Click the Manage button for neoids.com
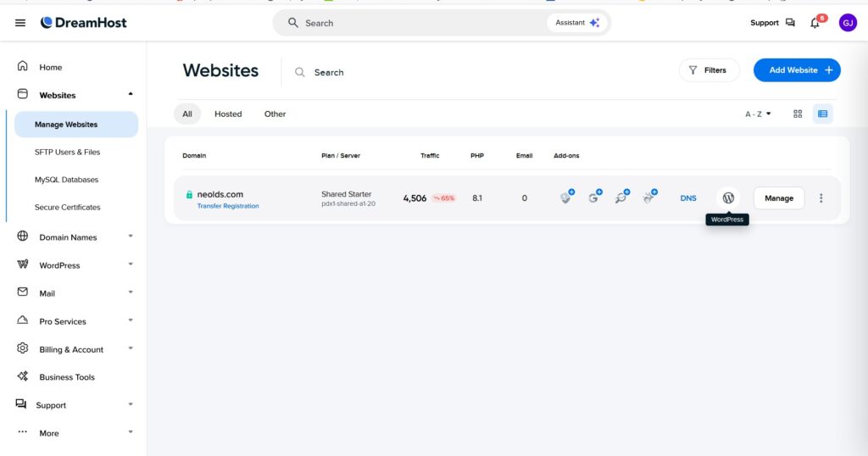868x456 pixels. pyautogui.click(x=778, y=198)
